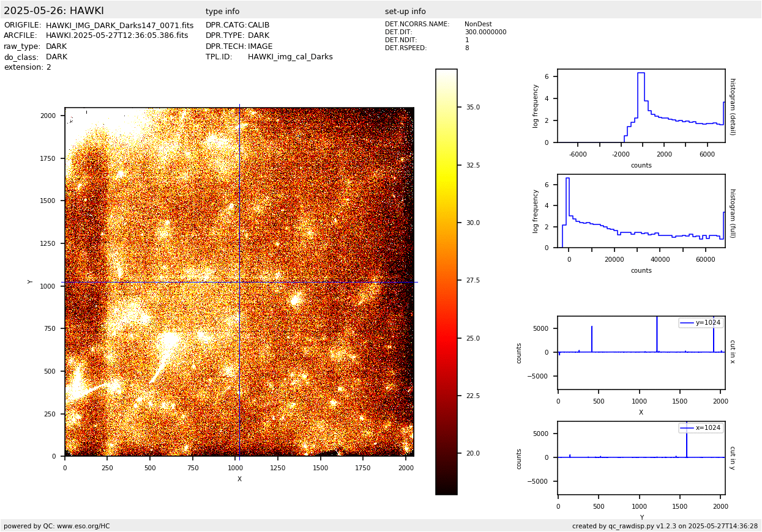Open the histogram (full) plot
Screen dimensions: 762x532
point(641,210)
